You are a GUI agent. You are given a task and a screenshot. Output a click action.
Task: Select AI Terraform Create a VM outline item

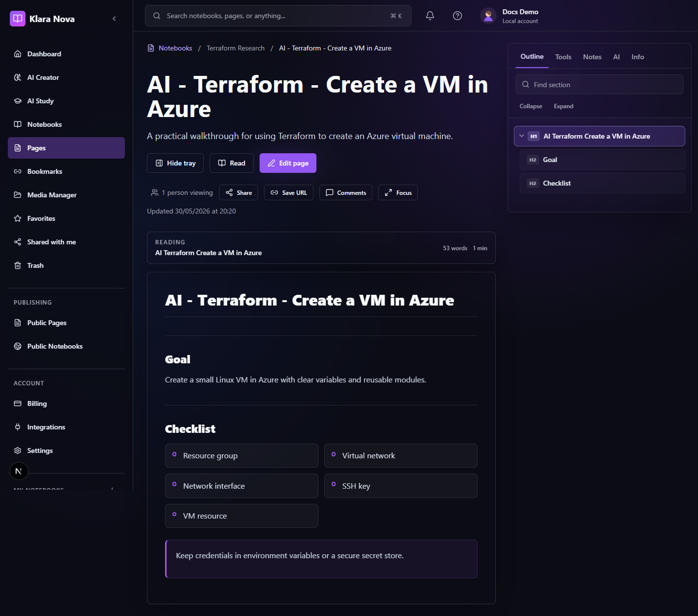point(600,136)
